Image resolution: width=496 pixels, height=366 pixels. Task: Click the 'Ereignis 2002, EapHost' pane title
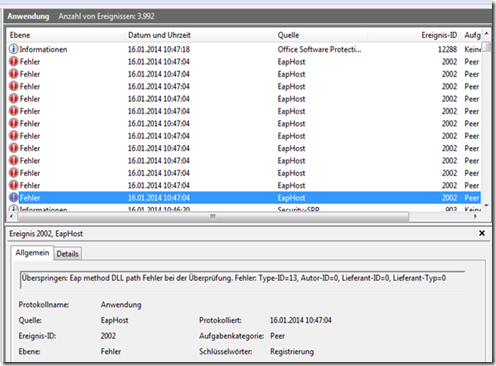[x=46, y=234]
